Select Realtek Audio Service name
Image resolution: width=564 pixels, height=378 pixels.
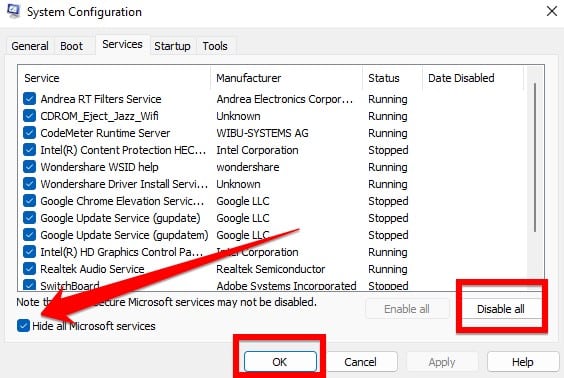pos(92,269)
